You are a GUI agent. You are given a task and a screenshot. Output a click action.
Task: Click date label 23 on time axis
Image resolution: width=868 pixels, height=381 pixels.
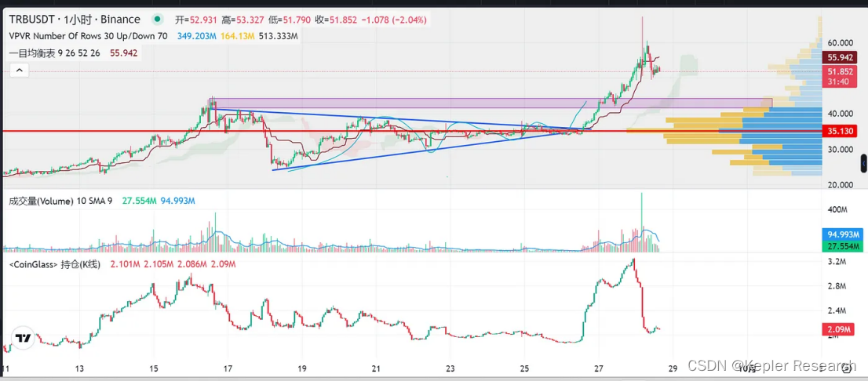pyautogui.click(x=450, y=368)
